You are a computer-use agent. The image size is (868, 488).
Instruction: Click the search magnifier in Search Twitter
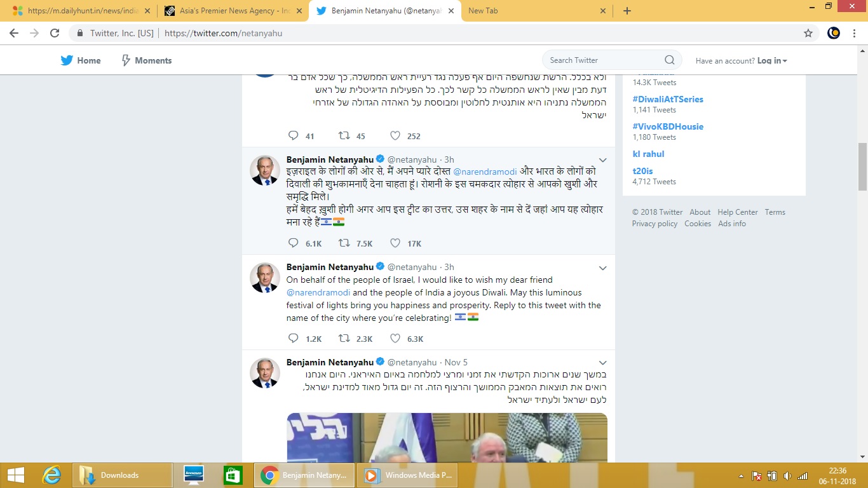pos(669,60)
